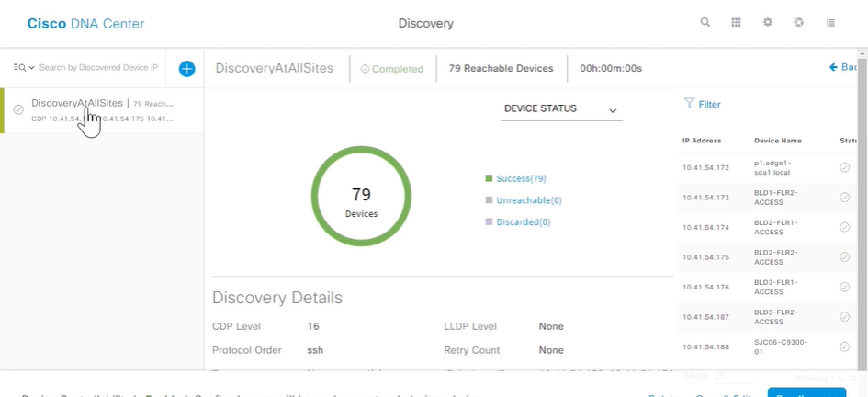The width and height of the screenshot is (868, 397).
Task: Click the Unreachable(0) legend link
Action: [529, 200]
